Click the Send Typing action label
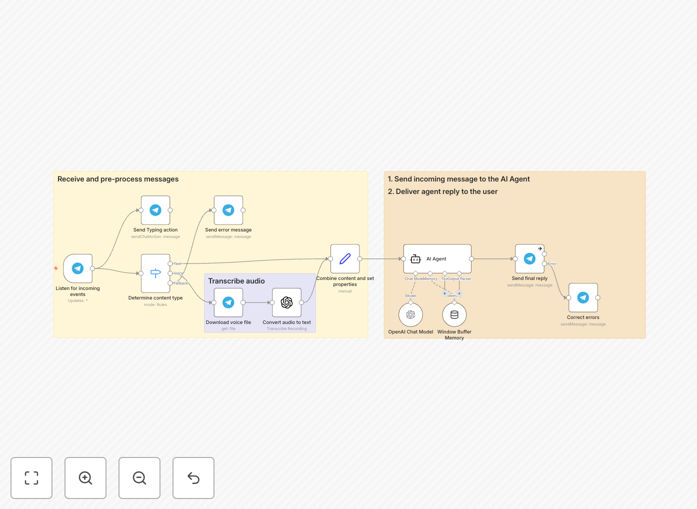697x509 pixels. [x=155, y=230]
